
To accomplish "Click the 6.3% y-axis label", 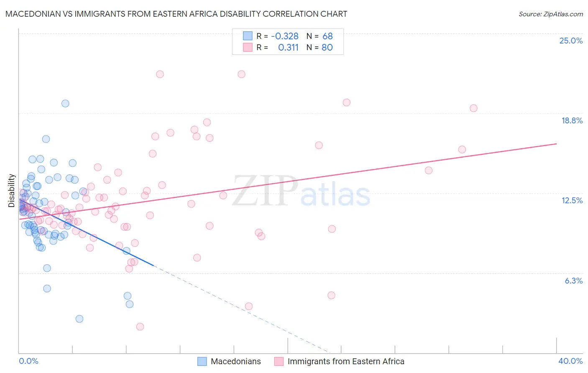I will [x=574, y=281].
